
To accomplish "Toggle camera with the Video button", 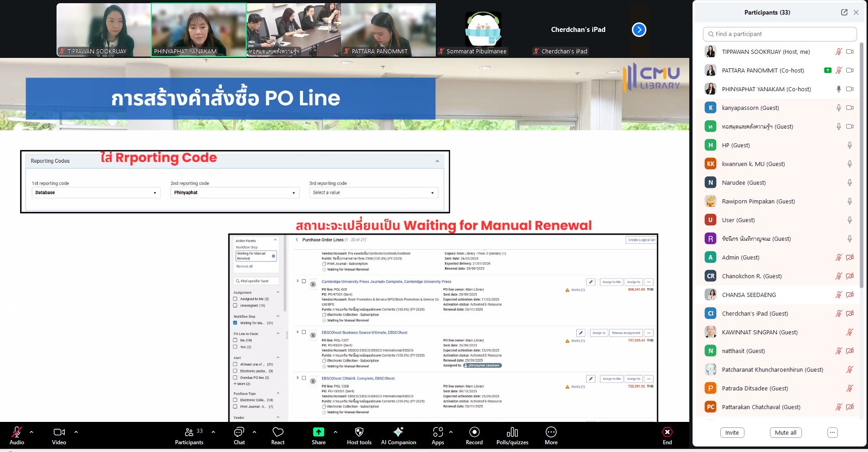I will pyautogui.click(x=59, y=432).
